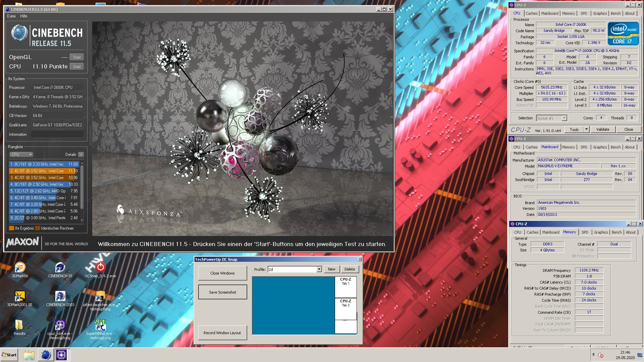The width and height of the screenshot is (644, 362).
Task: Open About tab in top CPU-Z window
Action: click(630, 13)
